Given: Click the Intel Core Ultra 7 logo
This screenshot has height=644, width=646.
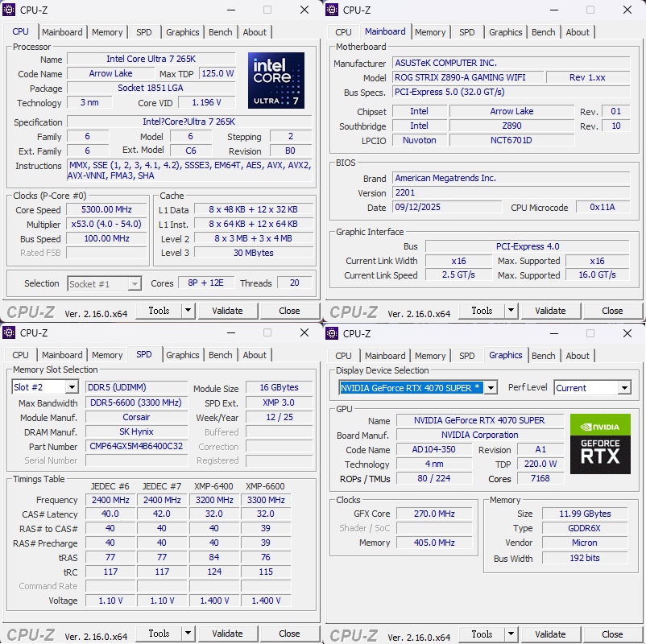Looking at the screenshot, I should coord(276,80).
